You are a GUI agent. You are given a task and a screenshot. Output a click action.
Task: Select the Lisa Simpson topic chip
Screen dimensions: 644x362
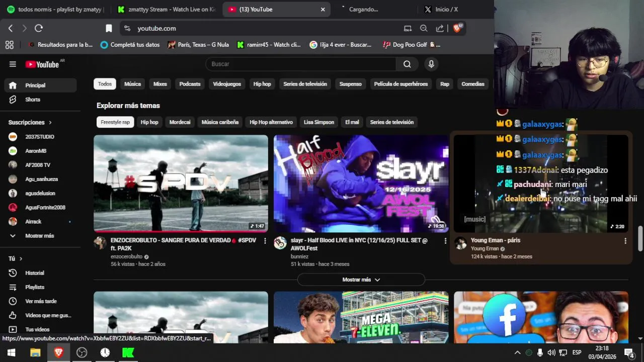pyautogui.click(x=319, y=122)
